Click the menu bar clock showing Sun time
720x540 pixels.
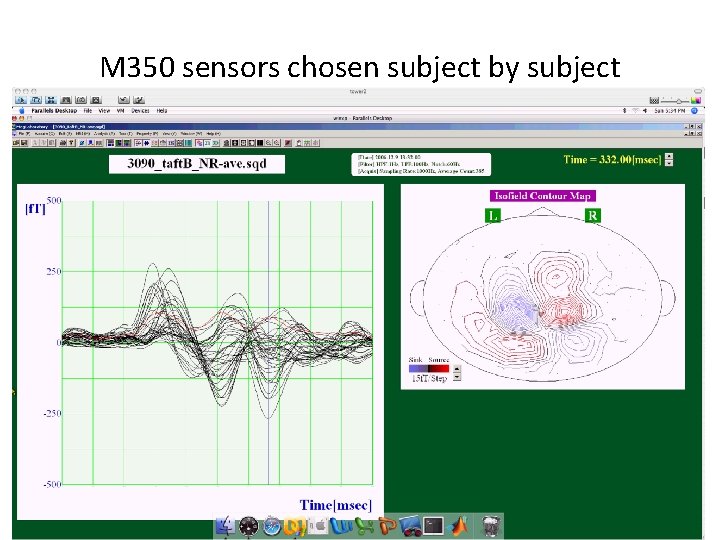670,111
